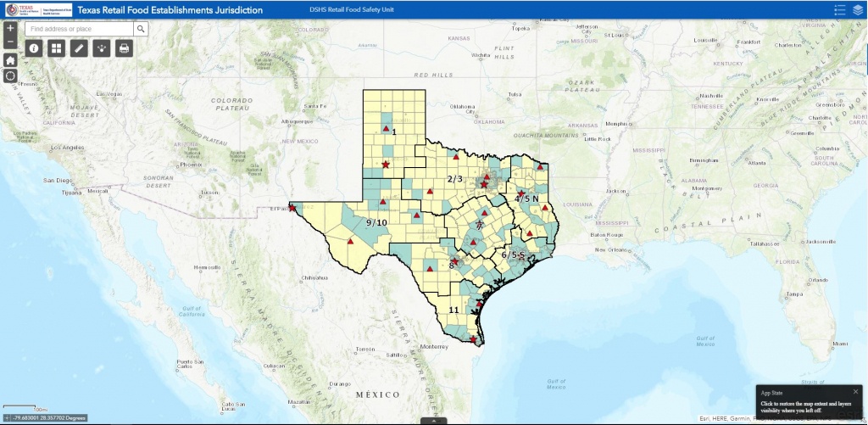The height and width of the screenshot is (425, 868).
Task: Expand the bottom attribute table panel
Action: click(x=433, y=421)
